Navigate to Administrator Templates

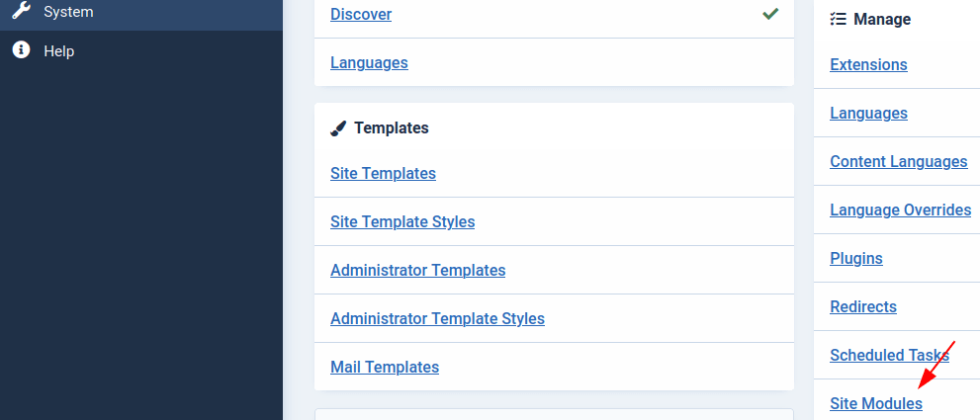coord(417,270)
